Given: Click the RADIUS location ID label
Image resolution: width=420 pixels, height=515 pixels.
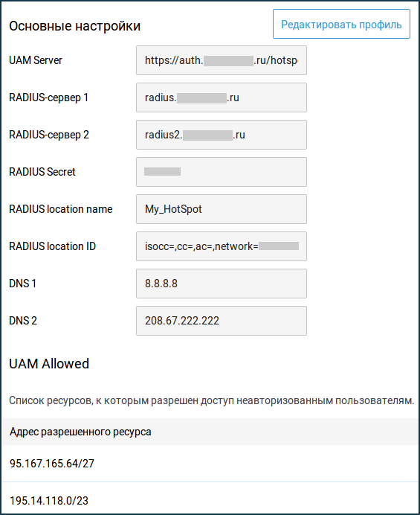Looking at the screenshot, I should [52, 246].
